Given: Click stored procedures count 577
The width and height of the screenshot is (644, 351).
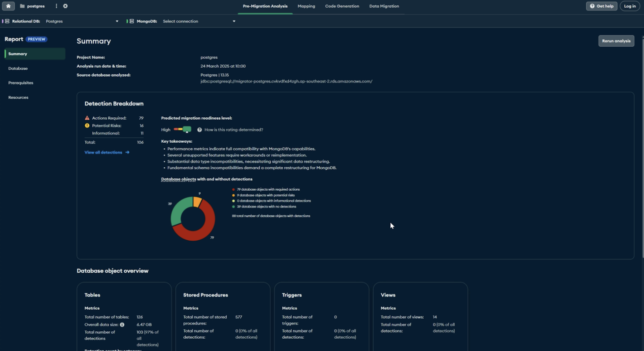Looking at the screenshot, I should (239, 317).
